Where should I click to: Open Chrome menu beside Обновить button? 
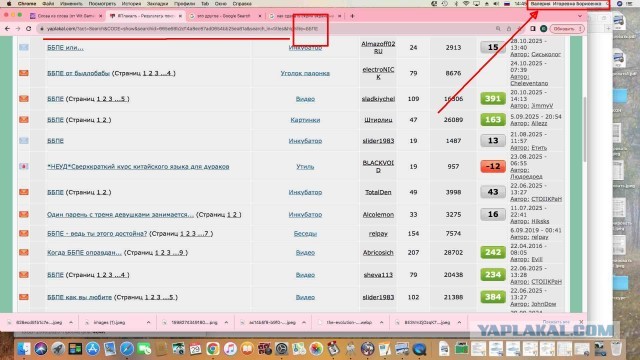click(x=580, y=29)
